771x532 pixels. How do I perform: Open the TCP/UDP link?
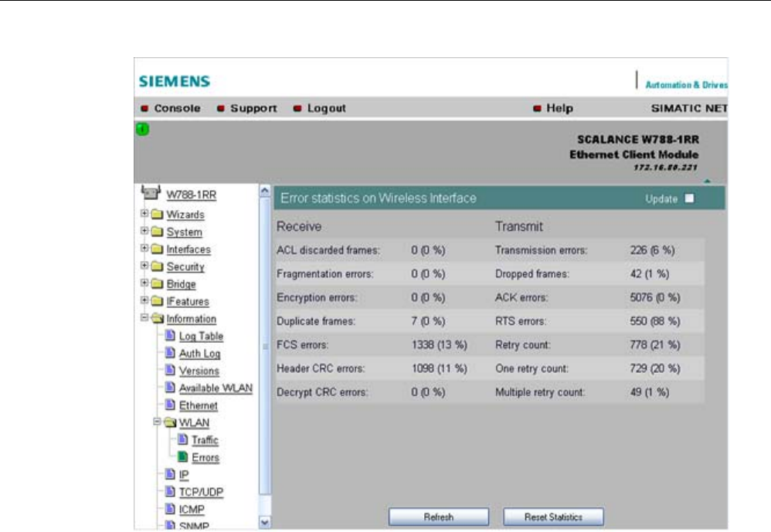pyautogui.click(x=201, y=492)
